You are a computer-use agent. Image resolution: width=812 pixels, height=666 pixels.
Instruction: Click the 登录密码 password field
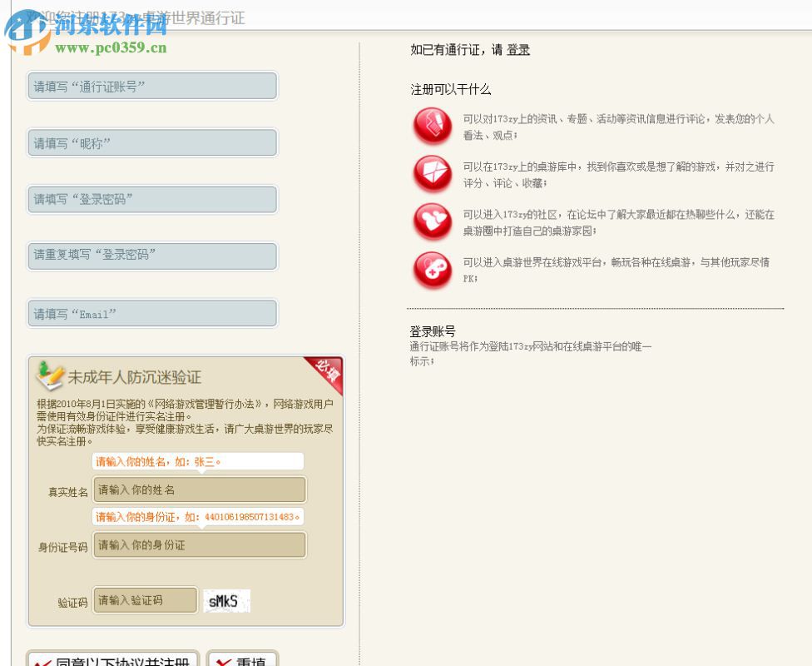click(151, 199)
